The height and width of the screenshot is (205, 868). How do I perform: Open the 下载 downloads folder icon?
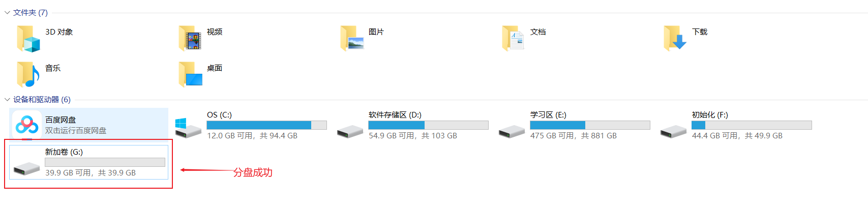[675, 38]
